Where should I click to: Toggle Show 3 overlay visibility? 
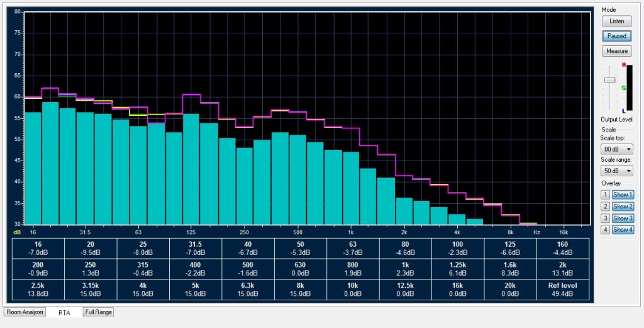point(623,218)
